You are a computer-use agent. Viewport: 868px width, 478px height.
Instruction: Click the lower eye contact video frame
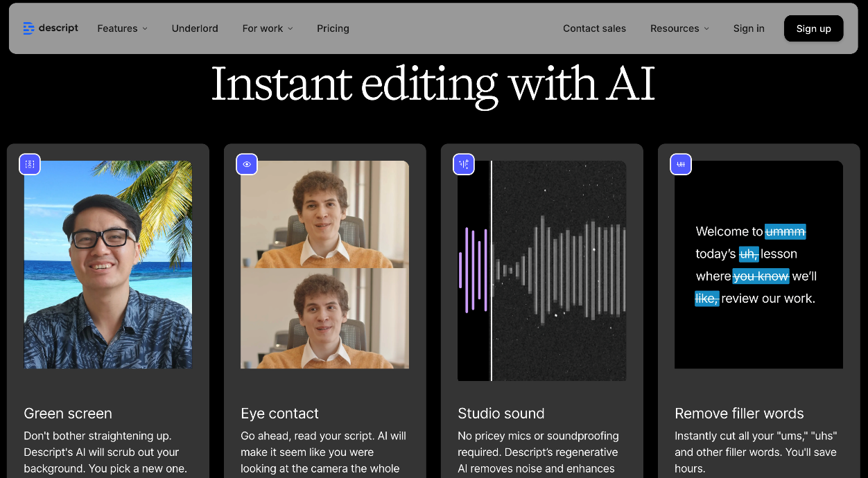[x=324, y=319]
